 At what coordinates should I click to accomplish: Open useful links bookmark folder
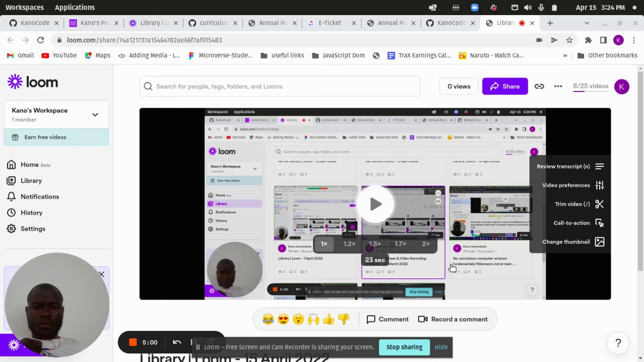point(282,55)
